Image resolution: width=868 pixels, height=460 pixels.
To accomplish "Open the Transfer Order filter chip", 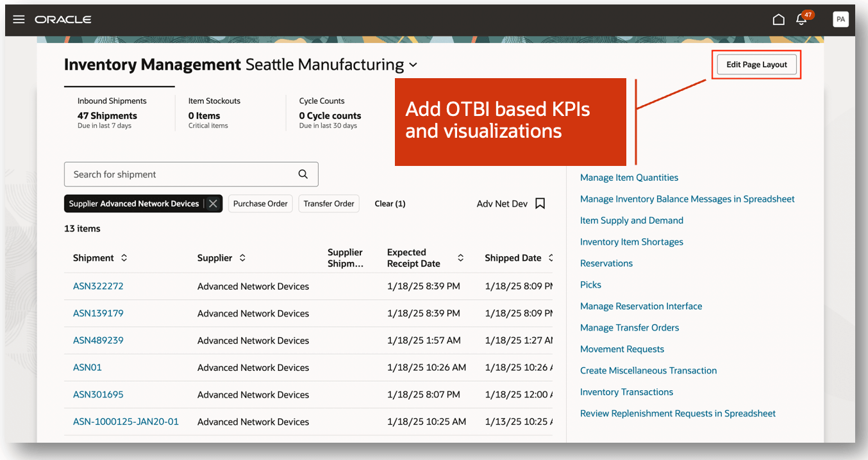I will coord(329,204).
